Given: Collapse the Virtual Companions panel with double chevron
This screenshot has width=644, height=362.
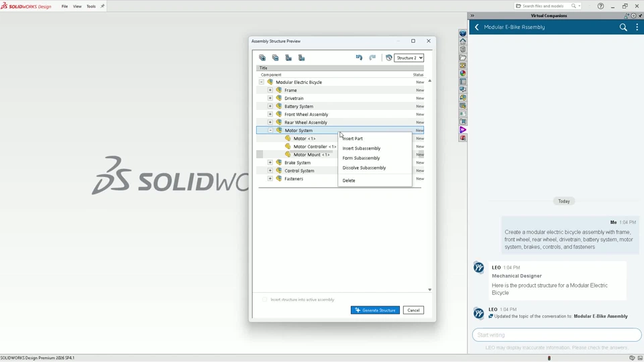Looking at the screenshot, I should pos(472,15).
